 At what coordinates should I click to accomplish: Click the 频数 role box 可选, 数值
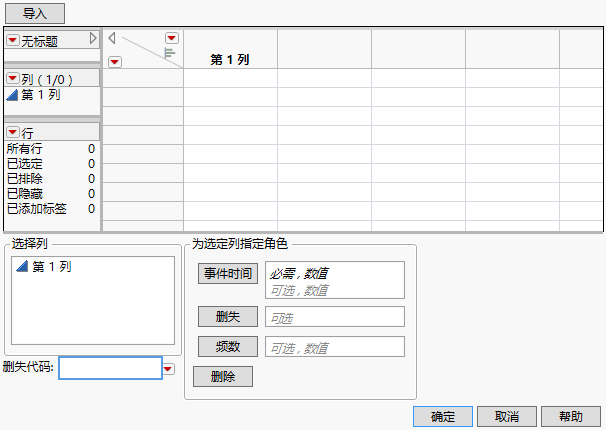(x=335, y=347)
